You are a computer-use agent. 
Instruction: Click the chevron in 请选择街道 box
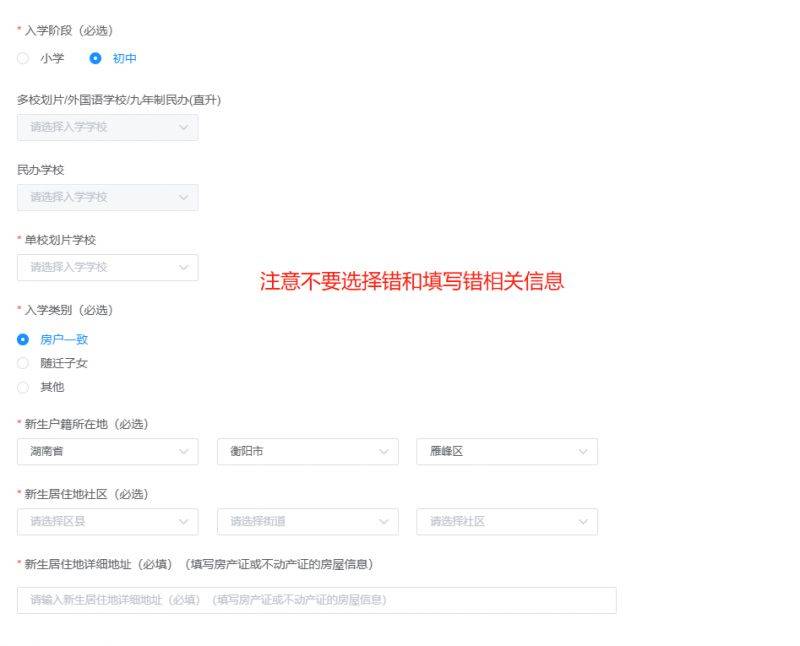tap(383, 521)
